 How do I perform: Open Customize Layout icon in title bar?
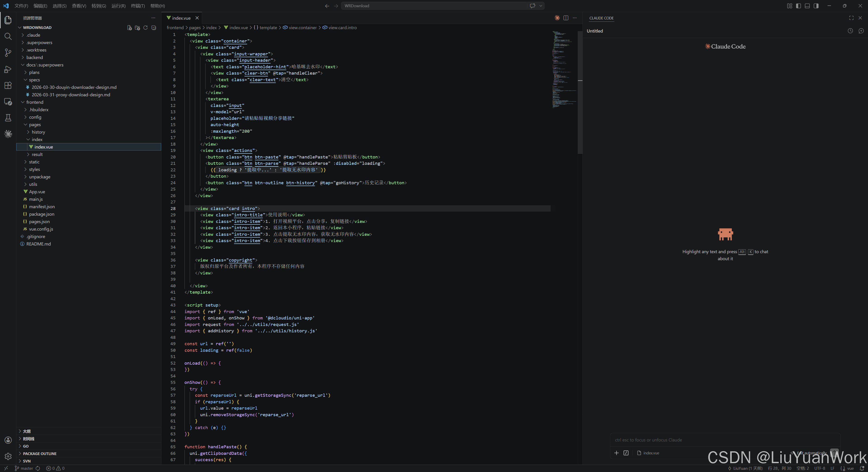pos(790,6)
